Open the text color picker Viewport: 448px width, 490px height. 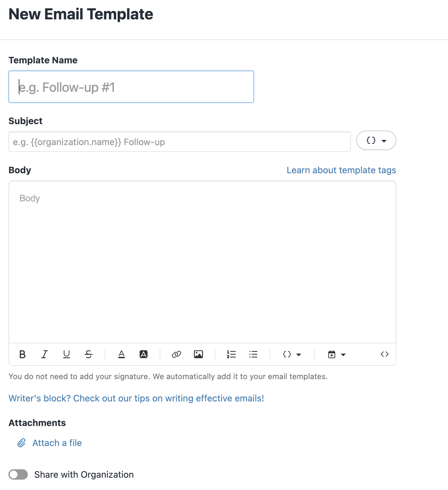tap(121, 354)
